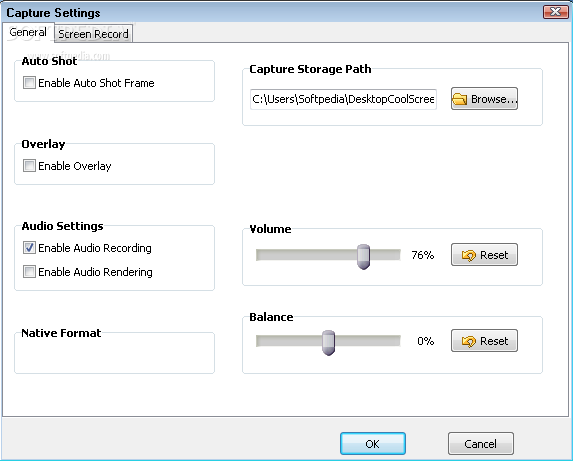
Task: Click the Balance slider track right end
Action: (398, 341)
